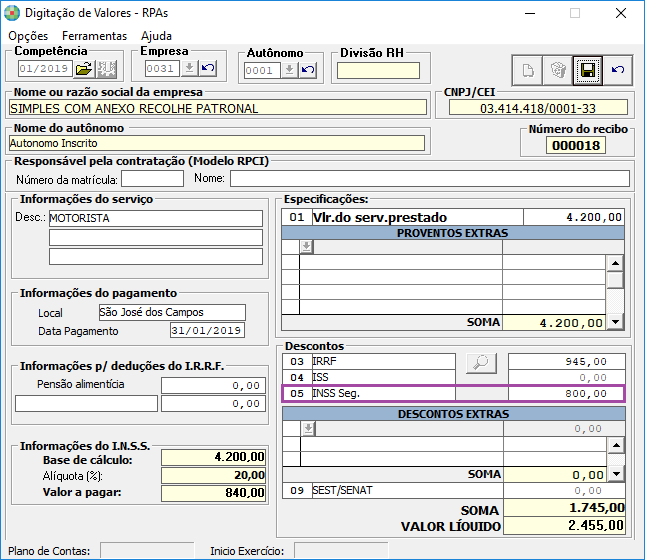
Task: Click the Número da matrícula field
Action: point(153,179)
